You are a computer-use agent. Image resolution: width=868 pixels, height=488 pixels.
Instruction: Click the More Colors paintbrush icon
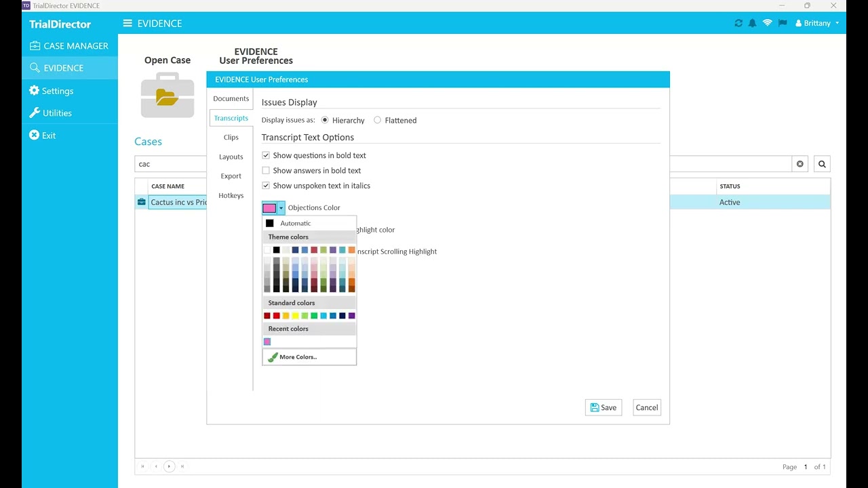pyautogui.click(x=273, y=357)
